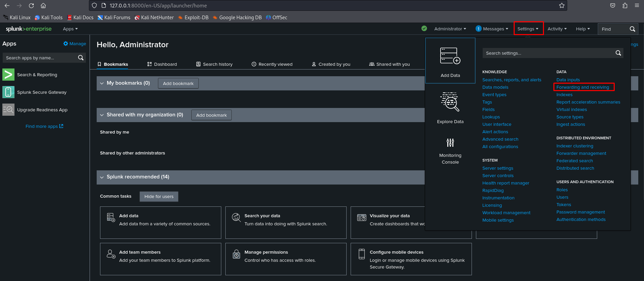Click the Add Data server icon
The image size is (644, 281).
coord(450,56)
